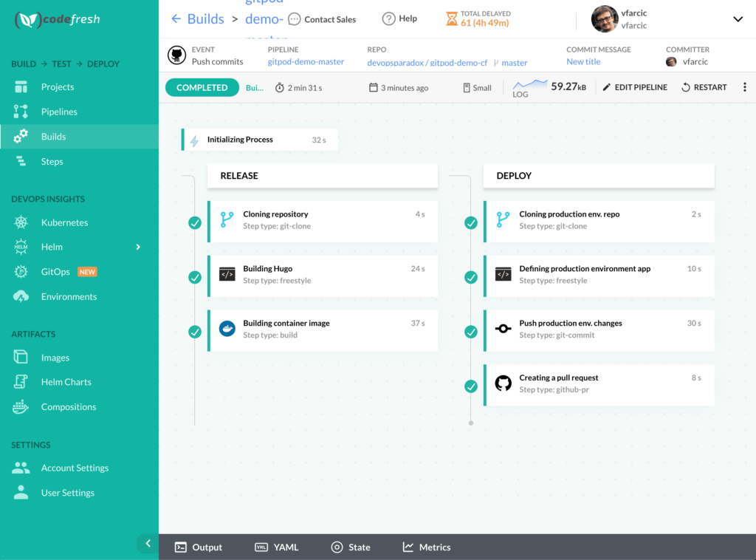Image resolution: width=756 pixels, height=560 pixels.
Task: Open Images artifacts page
Action: [x=55, y=358]
